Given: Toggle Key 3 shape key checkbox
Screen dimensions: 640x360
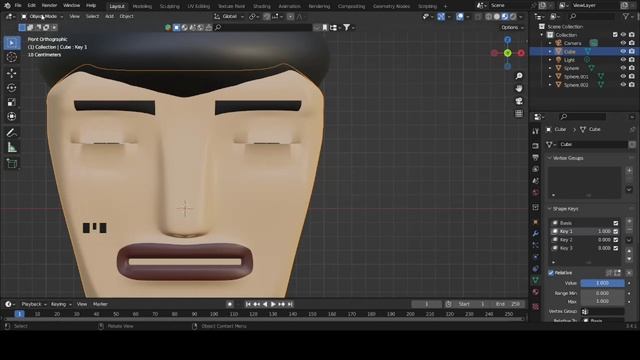Looking at the screenshot, I should point(616,248).
